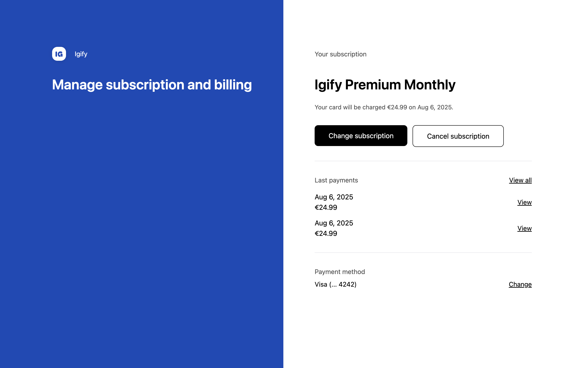Select the Visa (... 4242) card text
Screen dimensions: 588x368
[335, 284]
